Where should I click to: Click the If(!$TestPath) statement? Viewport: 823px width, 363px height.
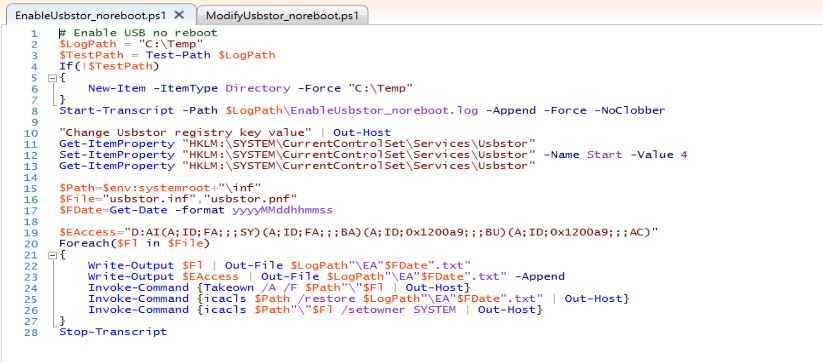[x=109, y=66]
